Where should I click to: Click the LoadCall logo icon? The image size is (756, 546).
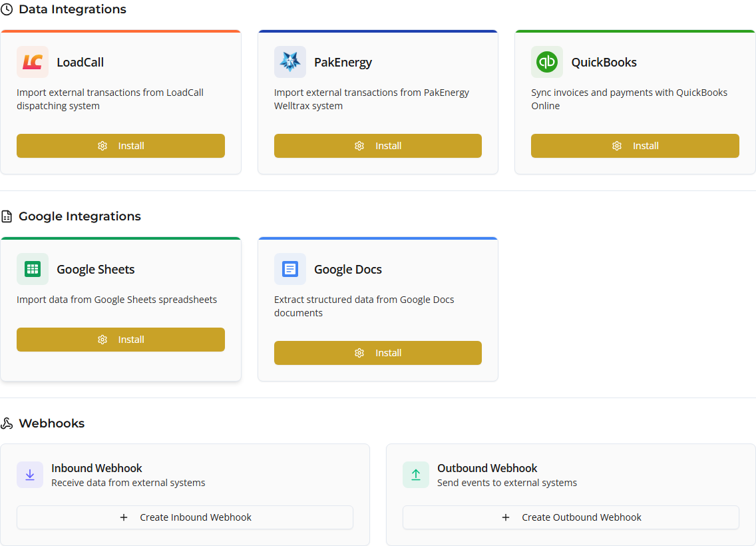(x=33, y=62)
